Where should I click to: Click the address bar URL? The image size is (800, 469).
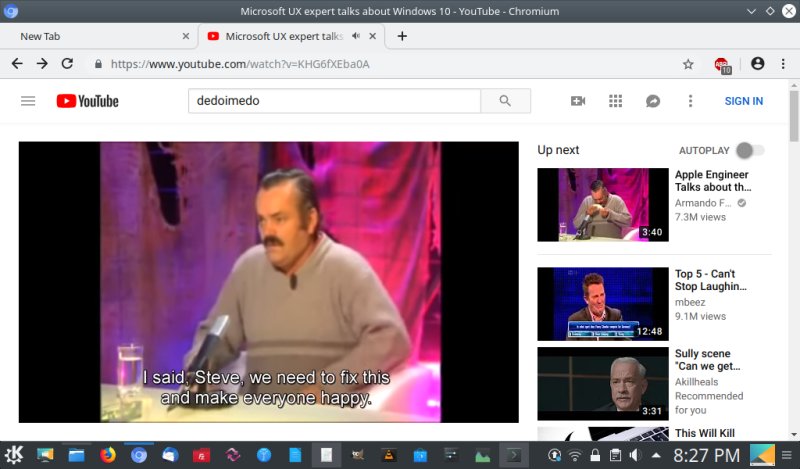pos(240,64)
